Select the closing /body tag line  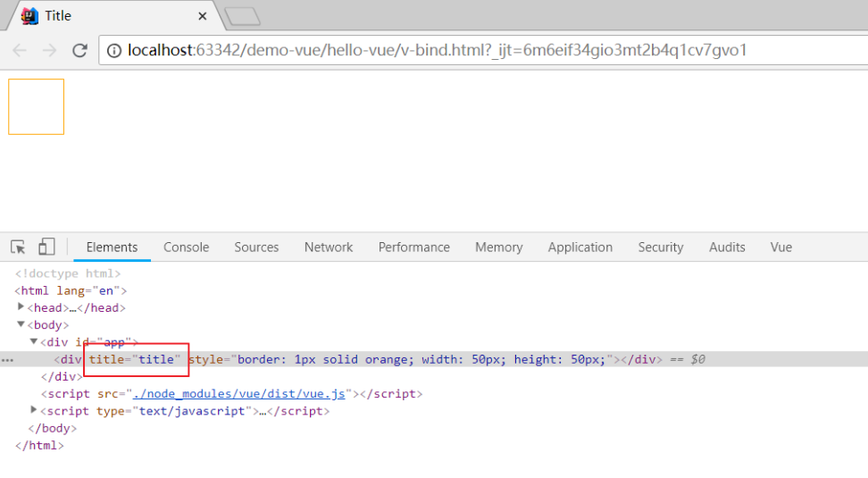[x=53, y=428]
